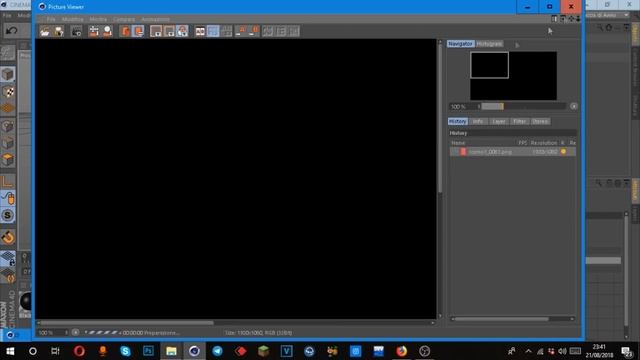Click the orange magnet-shaped icon in left palette
The width and height of the screenshot is (640, 360).
coord(8,237)
